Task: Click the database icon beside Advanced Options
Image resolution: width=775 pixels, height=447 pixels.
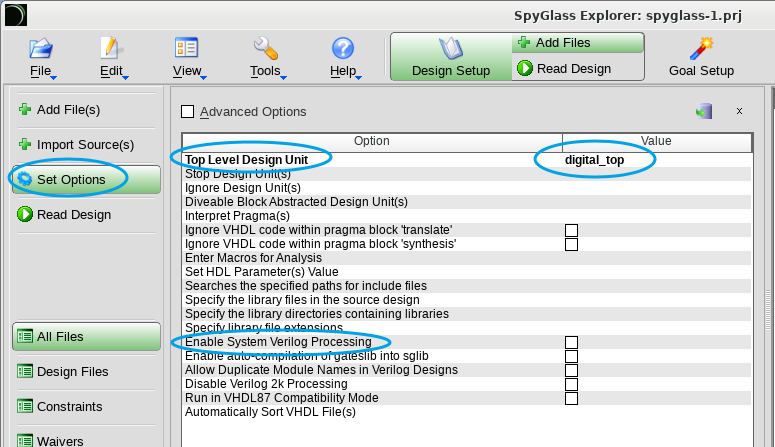Action: coord(704,111)
